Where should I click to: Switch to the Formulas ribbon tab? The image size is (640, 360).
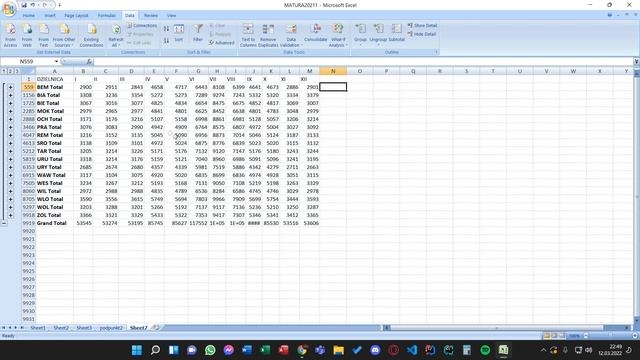[x=107, y=16]
